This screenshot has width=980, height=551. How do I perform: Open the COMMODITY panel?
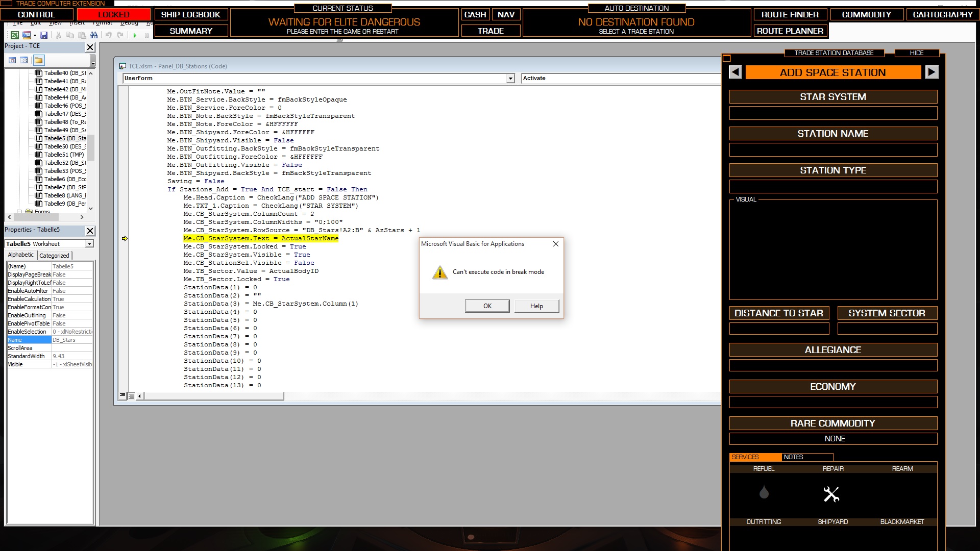pos(867,14)
